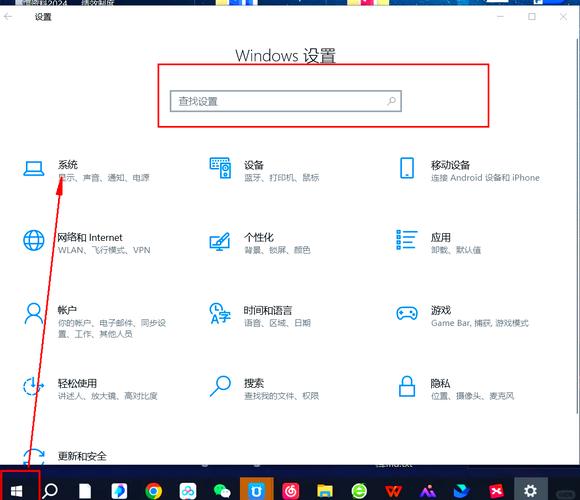Close the 设置 window
The image size is (580, 500).
tap(563, 17)
